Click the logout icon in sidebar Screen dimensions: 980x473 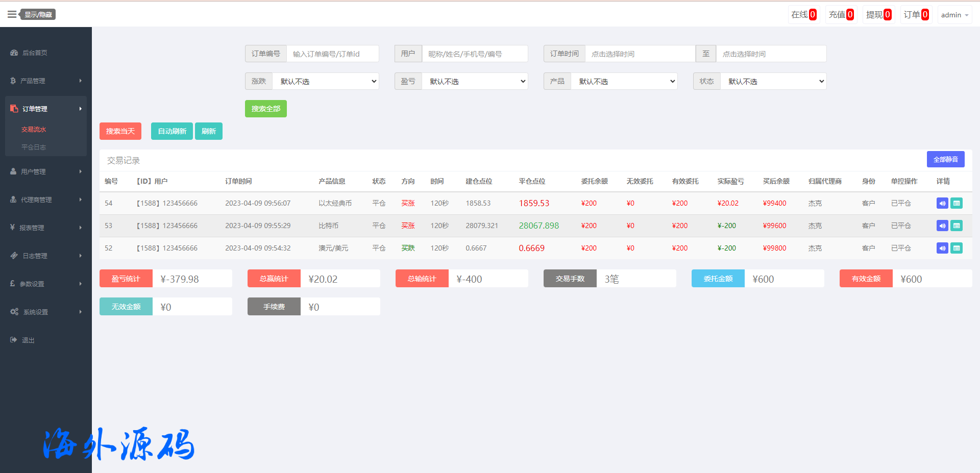(x=14, y=340)
